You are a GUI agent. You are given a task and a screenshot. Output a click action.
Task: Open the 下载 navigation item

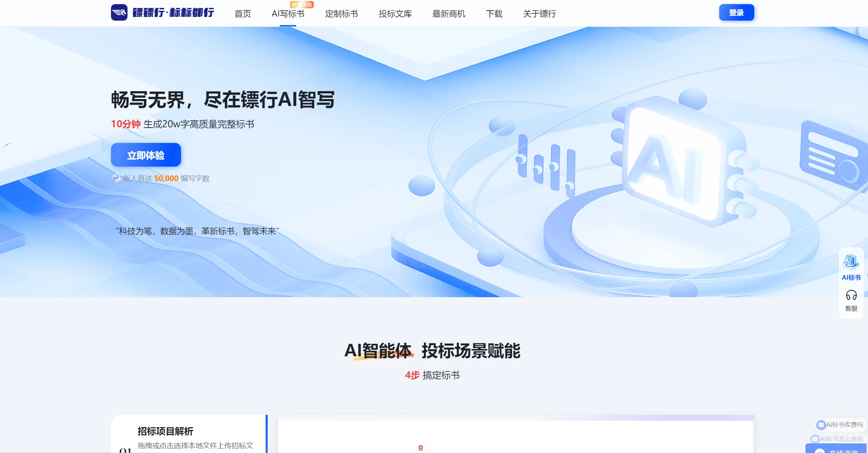494,14
